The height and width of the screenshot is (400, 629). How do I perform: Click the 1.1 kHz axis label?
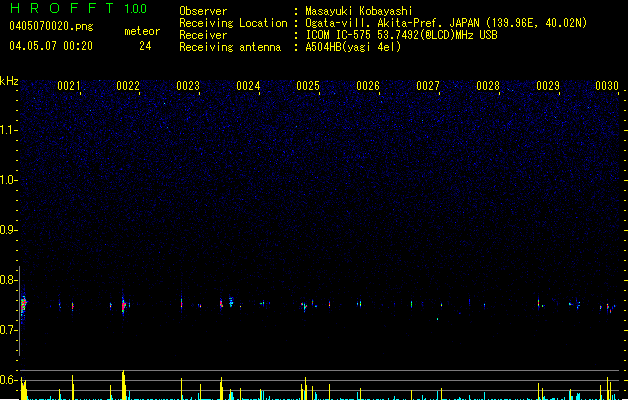pyautogui.click(x=8, y=130)
